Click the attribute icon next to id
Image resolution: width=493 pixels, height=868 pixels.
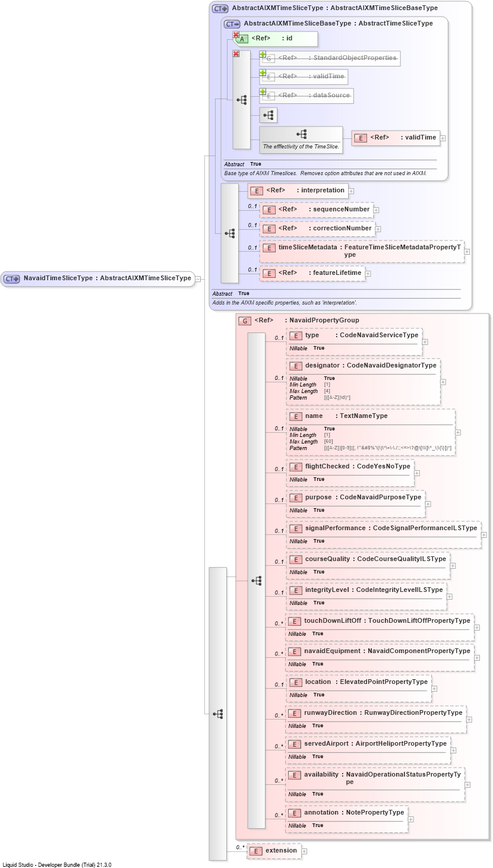click(242, 39)
